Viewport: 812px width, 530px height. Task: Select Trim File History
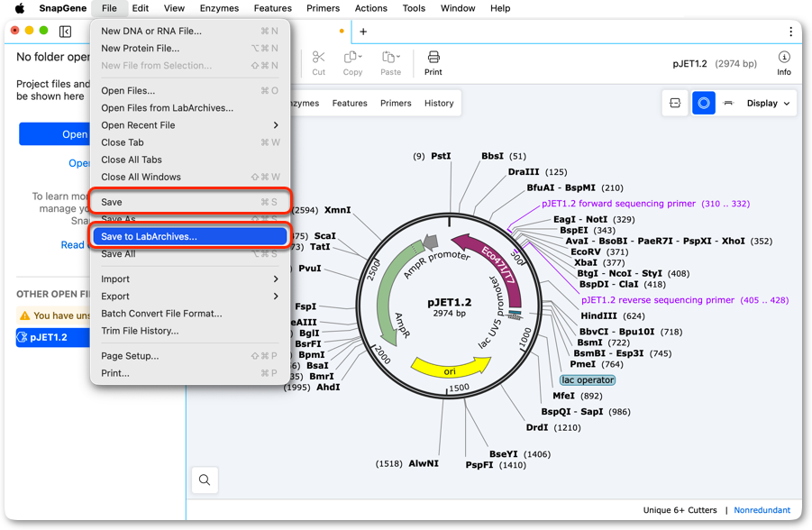[189, 331]
